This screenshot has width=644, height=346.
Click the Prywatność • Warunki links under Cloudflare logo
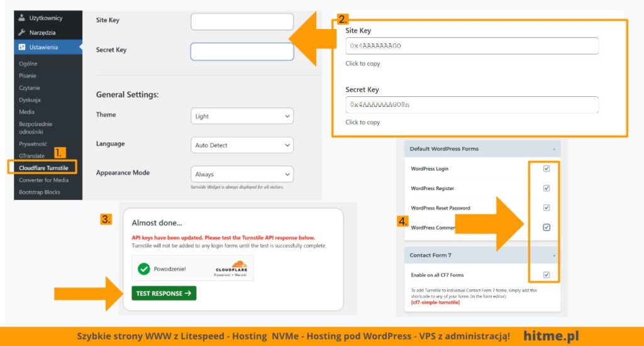pos(230,275)
